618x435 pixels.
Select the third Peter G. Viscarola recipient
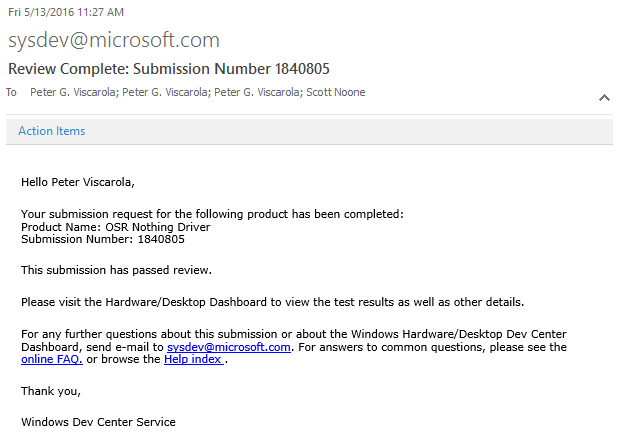click(259, 92)
